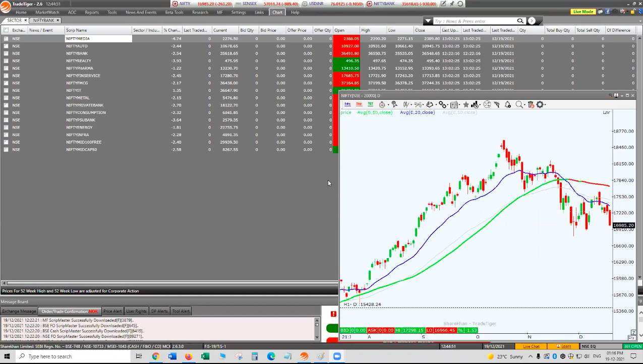Click the pin icon next to ticker bar
The height and width of the screenshot is (364, 643).
[x=452, y=4]
